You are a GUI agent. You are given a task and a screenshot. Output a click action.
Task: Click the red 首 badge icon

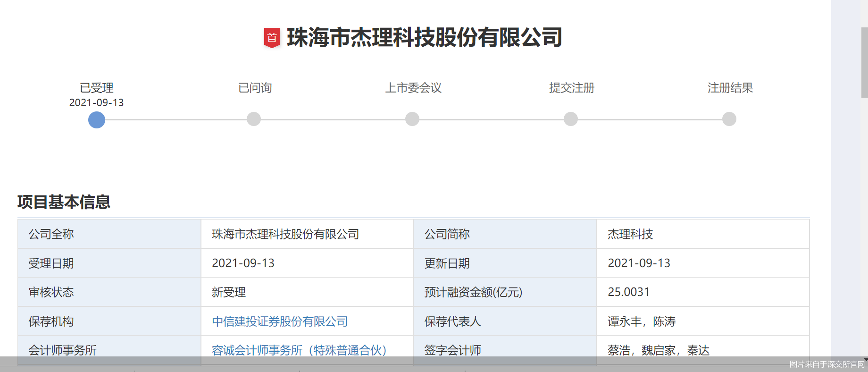coord(272,38)
